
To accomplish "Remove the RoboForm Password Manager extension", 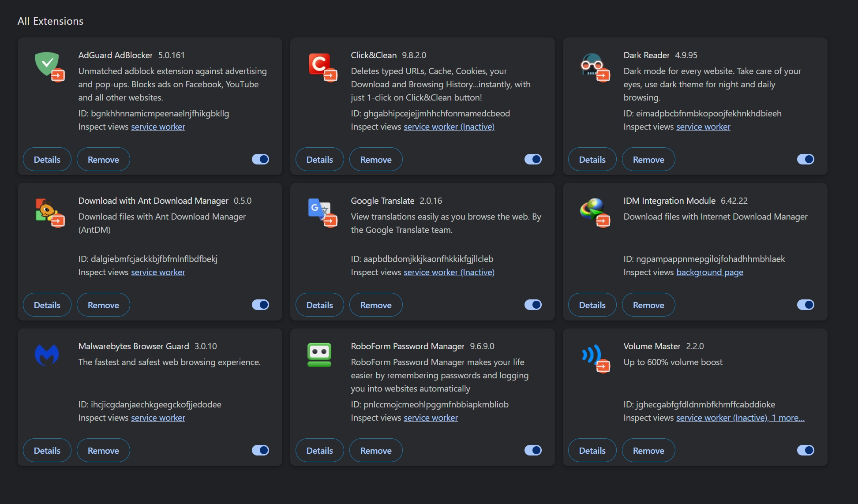I will [x=376, y=451].
